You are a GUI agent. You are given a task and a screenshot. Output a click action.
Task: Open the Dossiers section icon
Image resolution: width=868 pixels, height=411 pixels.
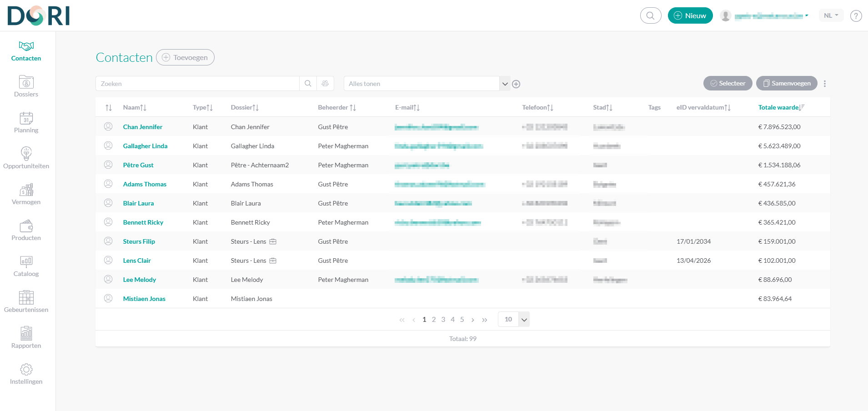coord(26,82)
